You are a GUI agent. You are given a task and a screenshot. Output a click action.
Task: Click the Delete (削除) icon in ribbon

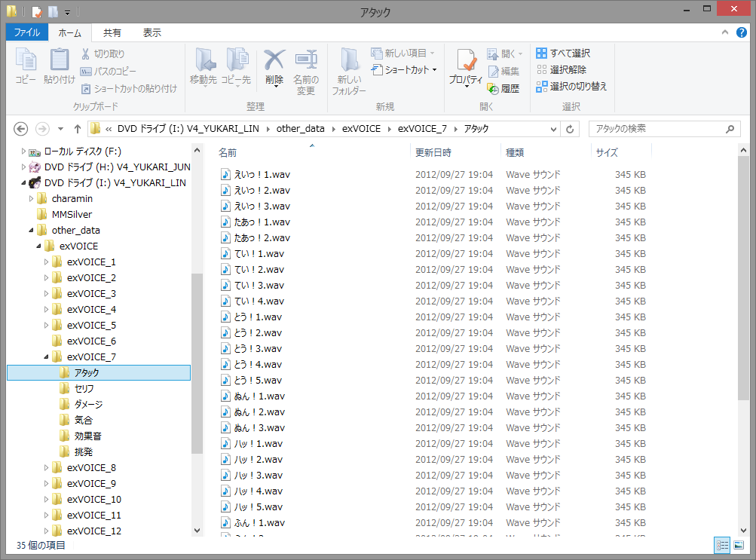(x=274, y=63)
